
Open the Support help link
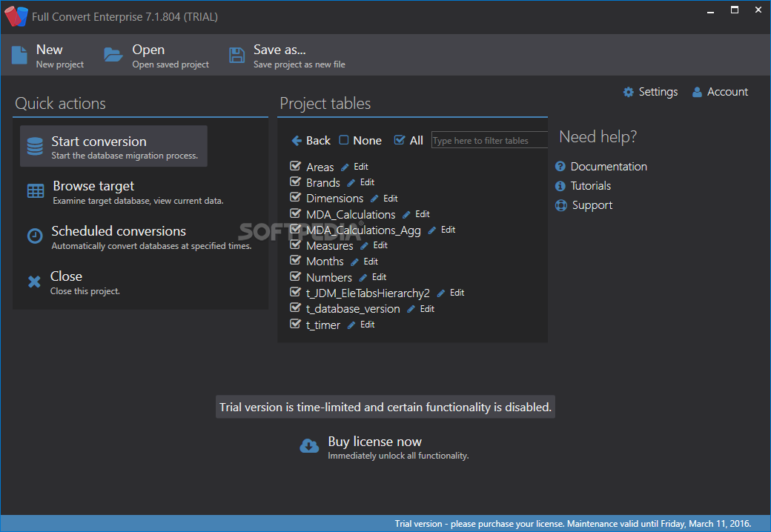point(583,205)
